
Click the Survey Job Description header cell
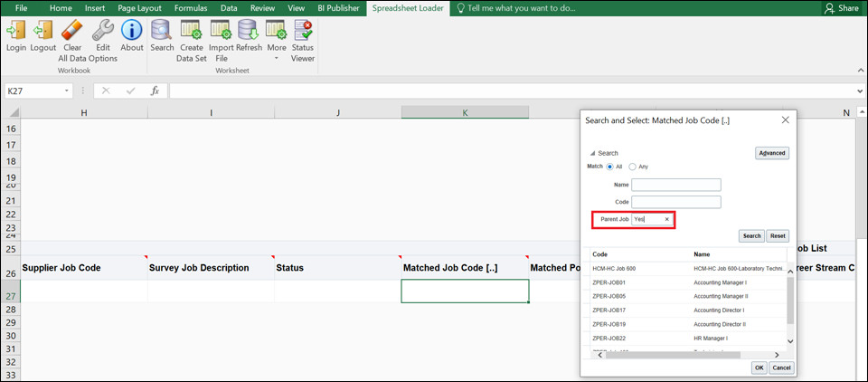coord(211,268)
